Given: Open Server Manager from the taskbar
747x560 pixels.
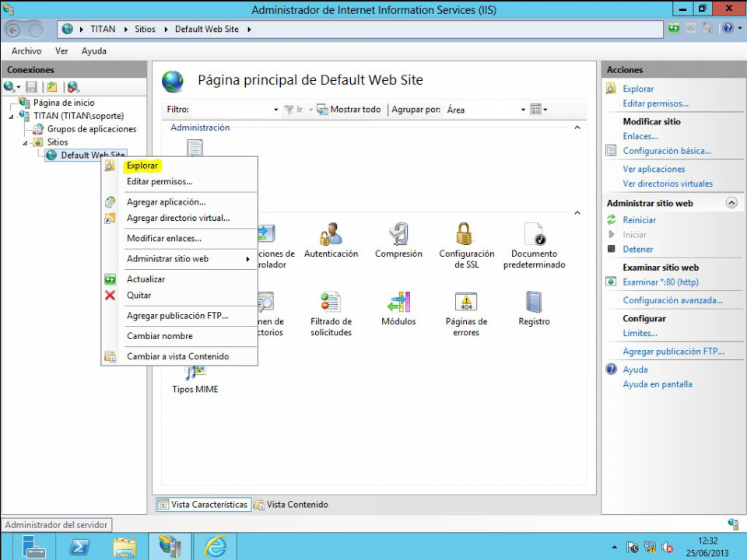Looking at the screenshot, I should tap(33, 547).
